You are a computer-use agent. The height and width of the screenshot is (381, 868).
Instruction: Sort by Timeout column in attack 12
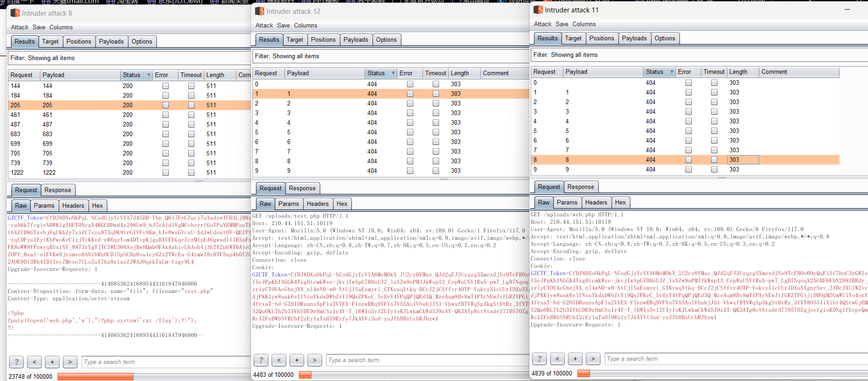tap(435, 73)
